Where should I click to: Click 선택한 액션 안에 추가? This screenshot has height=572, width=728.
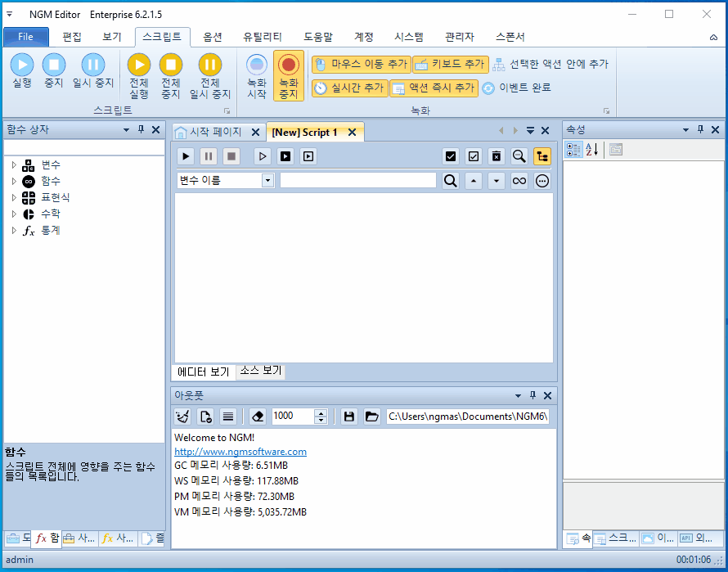coord(550,64)
